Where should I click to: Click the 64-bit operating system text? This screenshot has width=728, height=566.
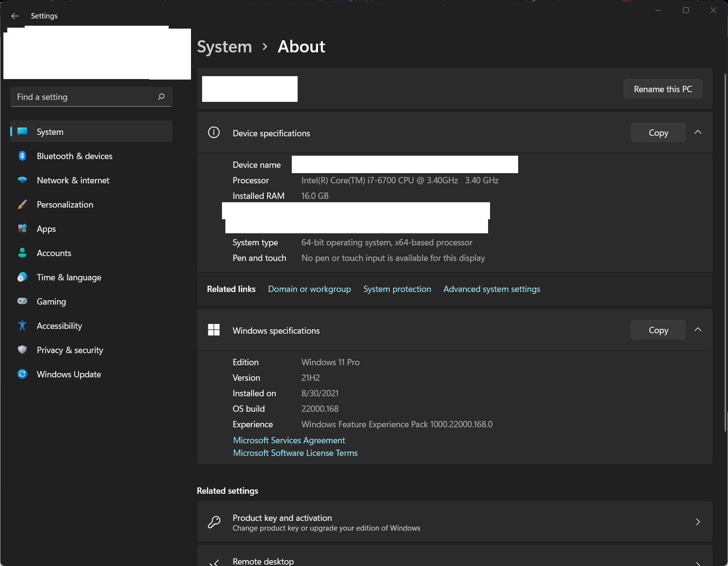[x=387, y=243]
